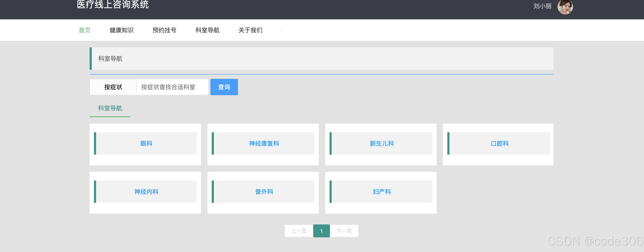Open the 首页 navigation menu item

(84, 30)
